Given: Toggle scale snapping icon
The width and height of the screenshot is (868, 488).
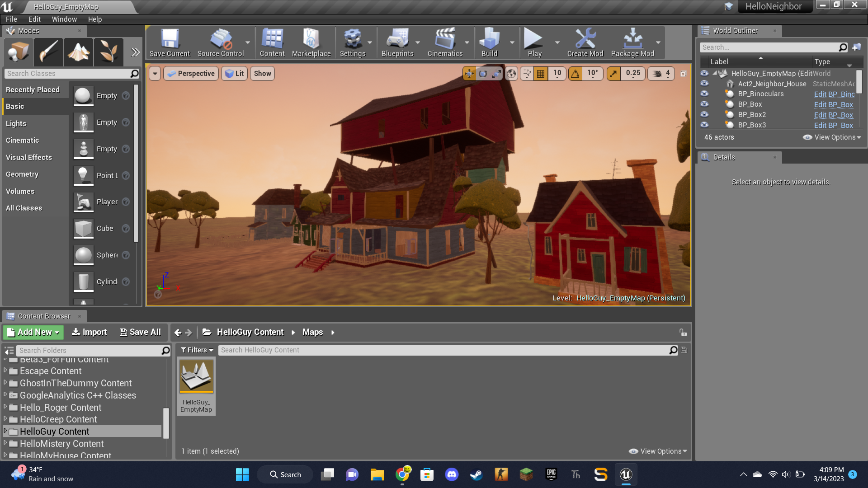Looking at the screenshot, I should [x=613, y=74].
